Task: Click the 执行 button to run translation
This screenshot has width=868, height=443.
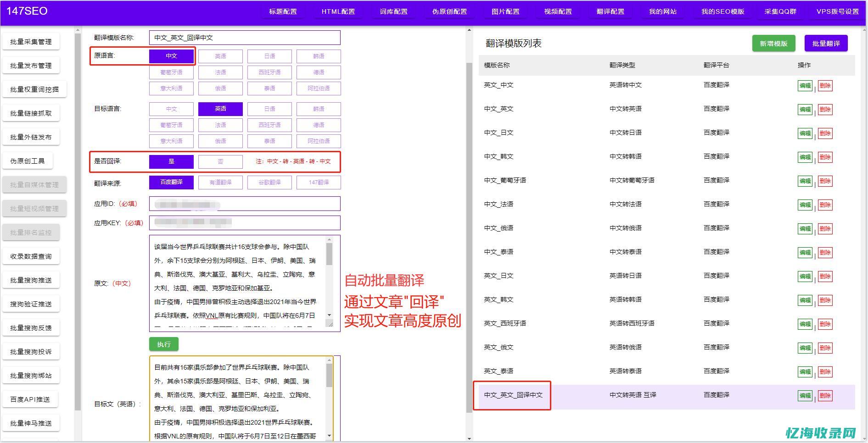Action: tap(163, 344)
